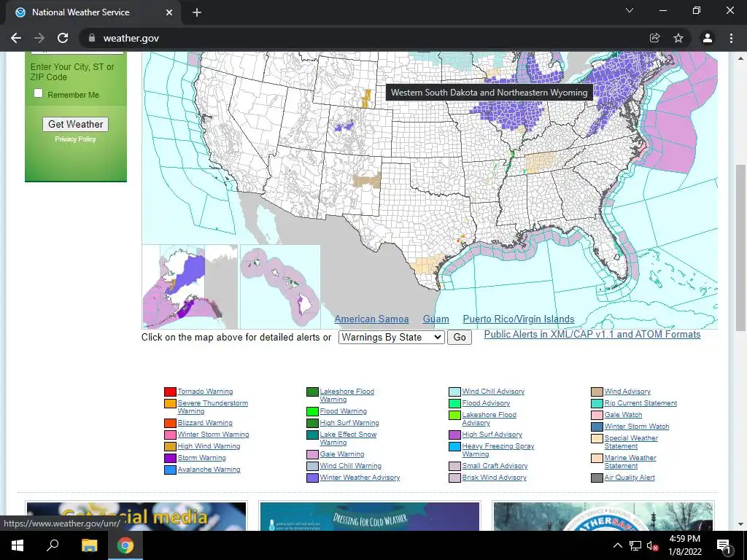Select the National Weather Service tab
This screenshot has width=747, height=560.
94,12
